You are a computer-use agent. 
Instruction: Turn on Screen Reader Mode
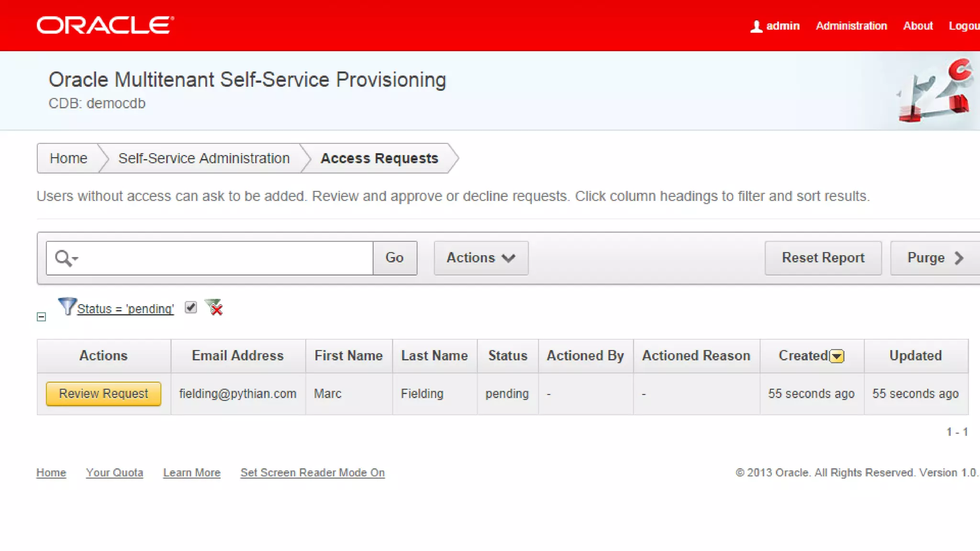coord(312,473)
